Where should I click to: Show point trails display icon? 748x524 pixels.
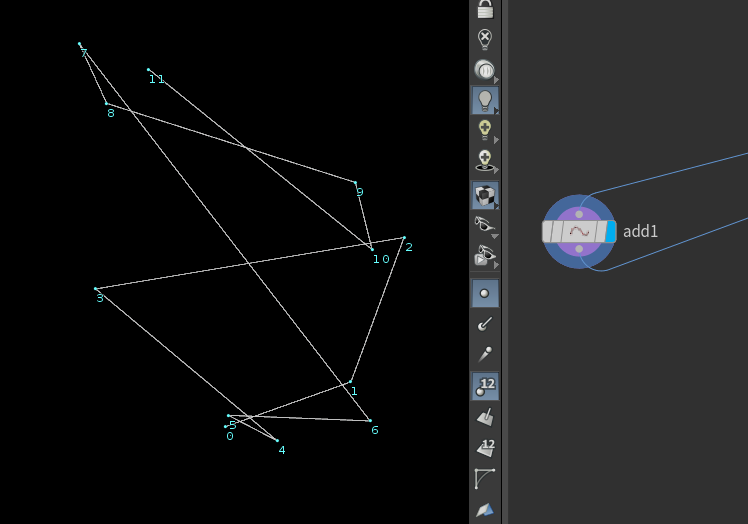(x=485, y=354)
